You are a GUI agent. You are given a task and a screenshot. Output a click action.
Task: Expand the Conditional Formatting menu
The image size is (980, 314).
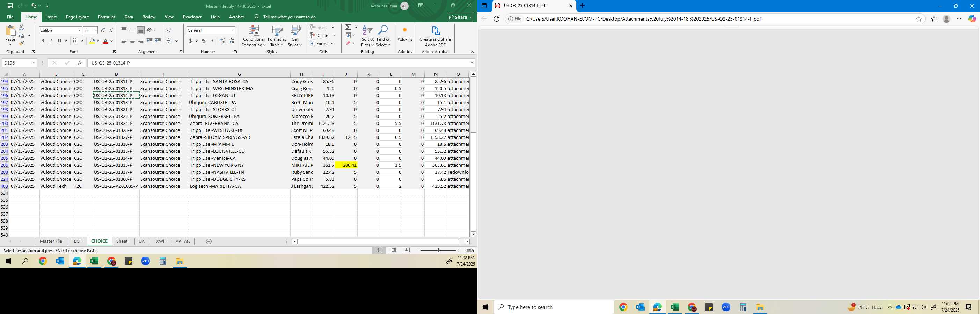point(253,37)
